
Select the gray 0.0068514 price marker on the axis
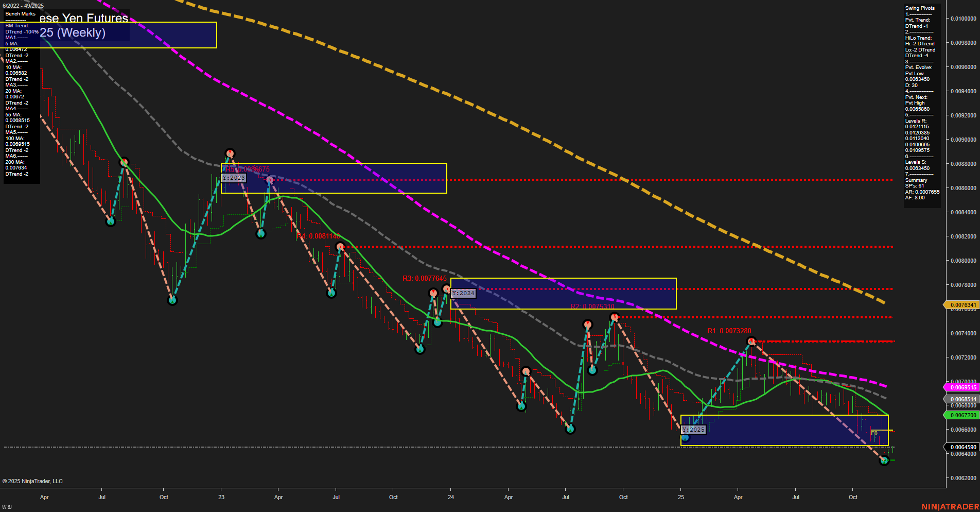coord(962,399)
